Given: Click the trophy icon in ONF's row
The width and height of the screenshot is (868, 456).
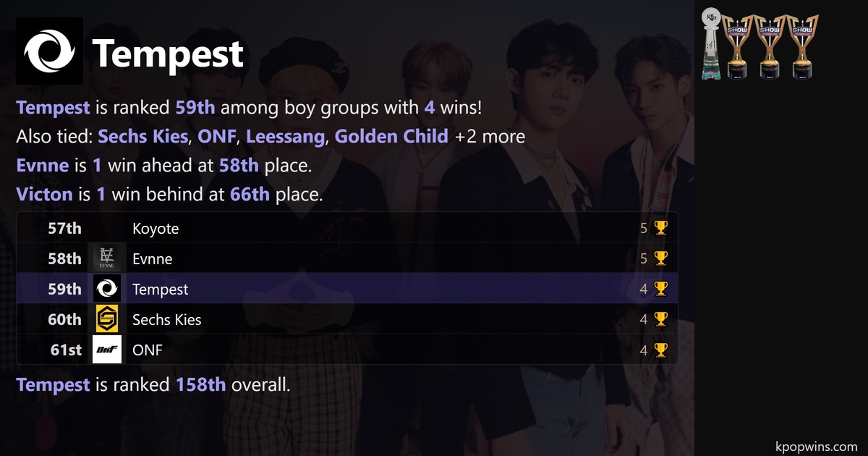Looking at the screenshot, I should 660,350.
